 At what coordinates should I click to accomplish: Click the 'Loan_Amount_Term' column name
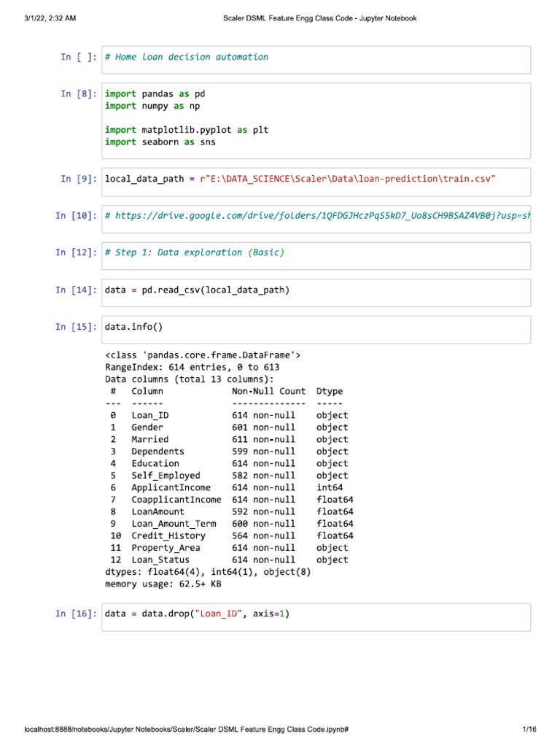[x=174, y=524]
